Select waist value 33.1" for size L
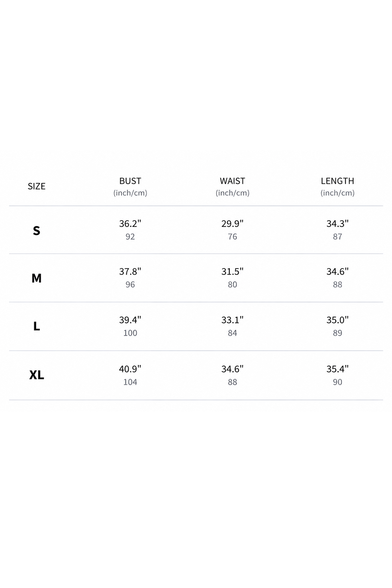This screenshot has width=392, height=588. pos(232,320)
